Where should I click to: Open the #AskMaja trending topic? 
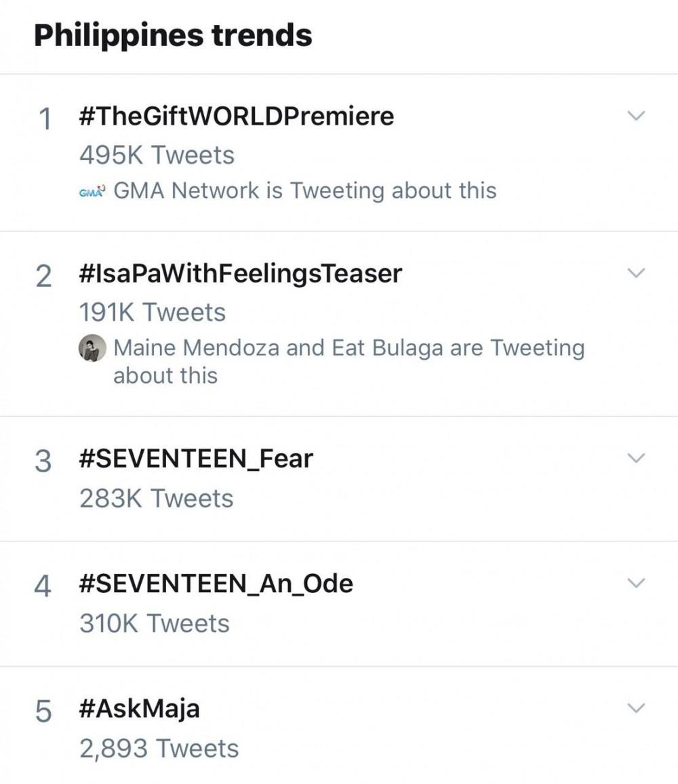pyautogui.click(x=139, y=709)
